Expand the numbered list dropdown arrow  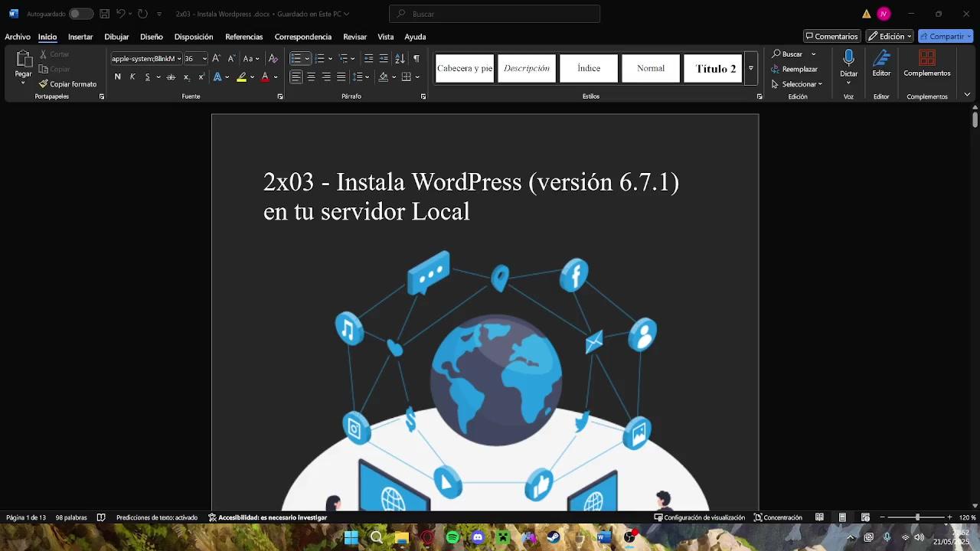pos(330,58)
